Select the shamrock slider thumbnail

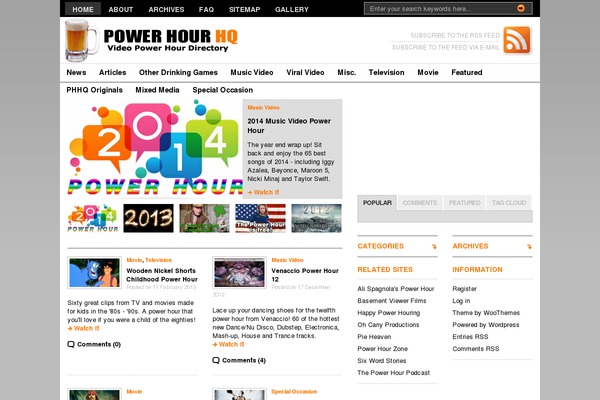click(204, 218)
